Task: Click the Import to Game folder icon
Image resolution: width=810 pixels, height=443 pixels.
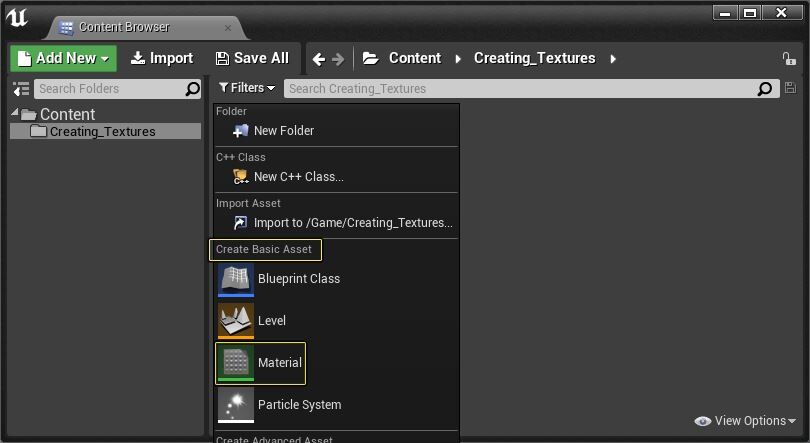Action: click(x=240, y=223)
